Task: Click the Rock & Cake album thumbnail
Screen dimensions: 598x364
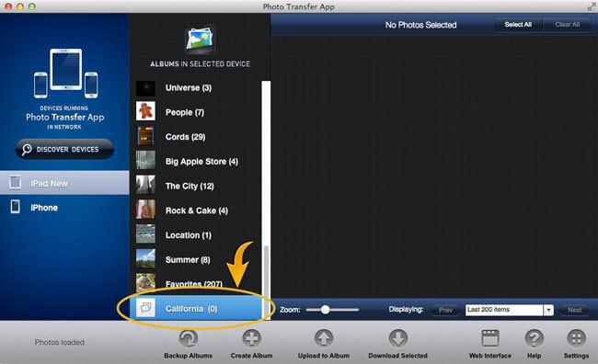Action: (145, 210)
